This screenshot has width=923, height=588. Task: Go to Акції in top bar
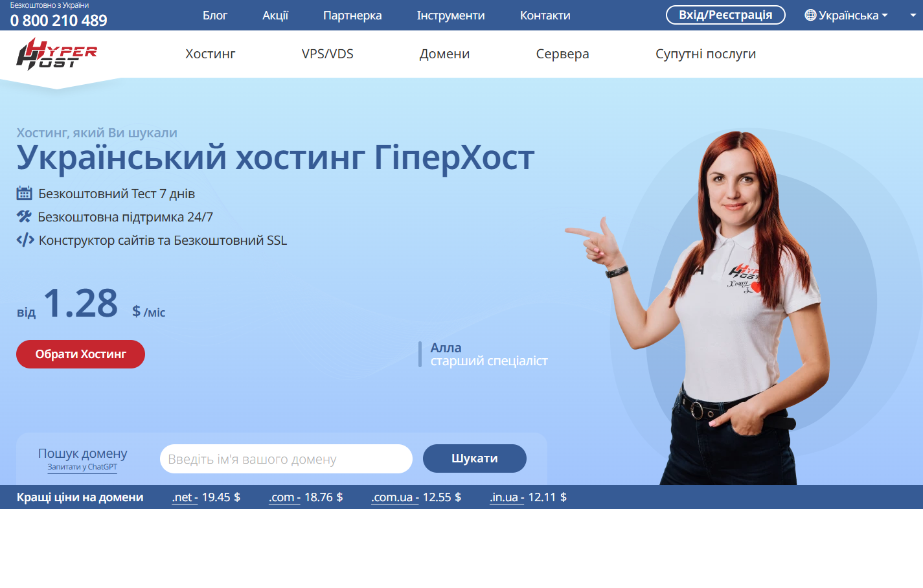(x=275, y=15)
